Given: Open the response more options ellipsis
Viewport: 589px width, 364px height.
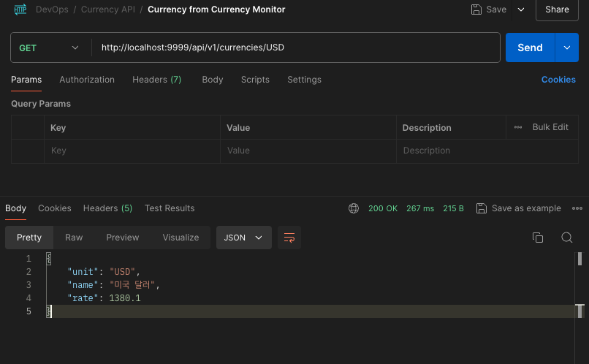Looking at the screenshot, I should click(x=577, y=208).
